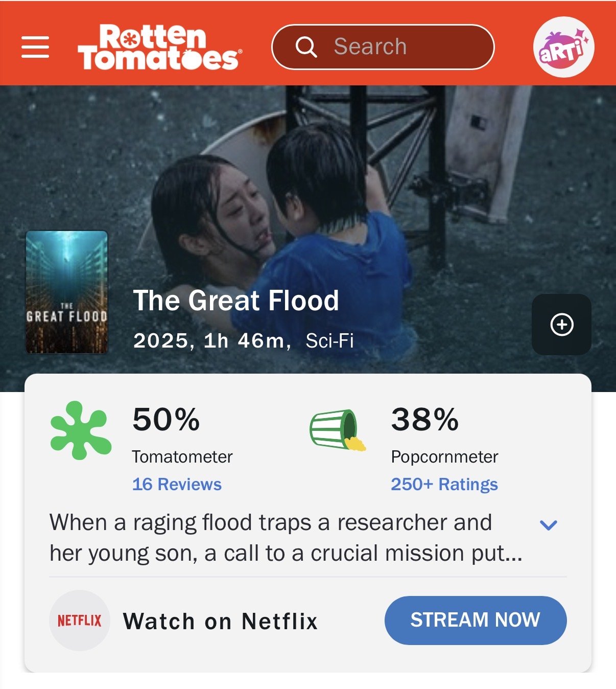This screenshot has height=689, width=616.
Task: Click the spilled popcorn bucket icon
Action: pyautogui.click(x=337, y=430)
